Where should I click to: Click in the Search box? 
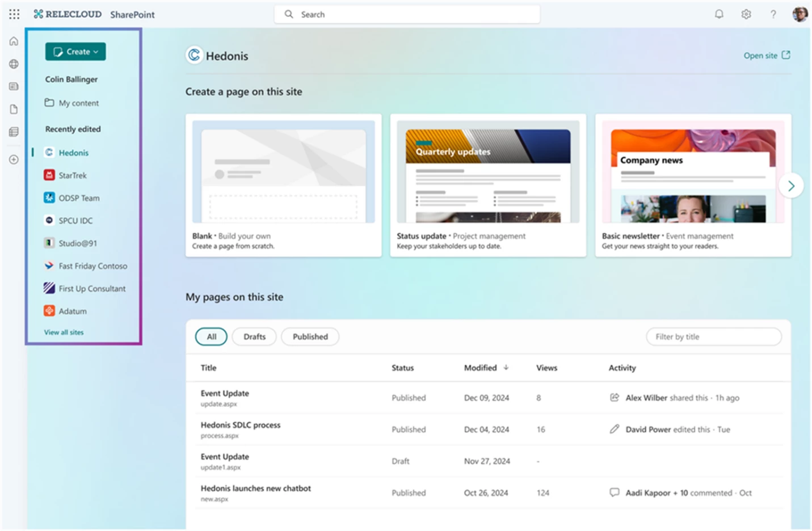407,14
